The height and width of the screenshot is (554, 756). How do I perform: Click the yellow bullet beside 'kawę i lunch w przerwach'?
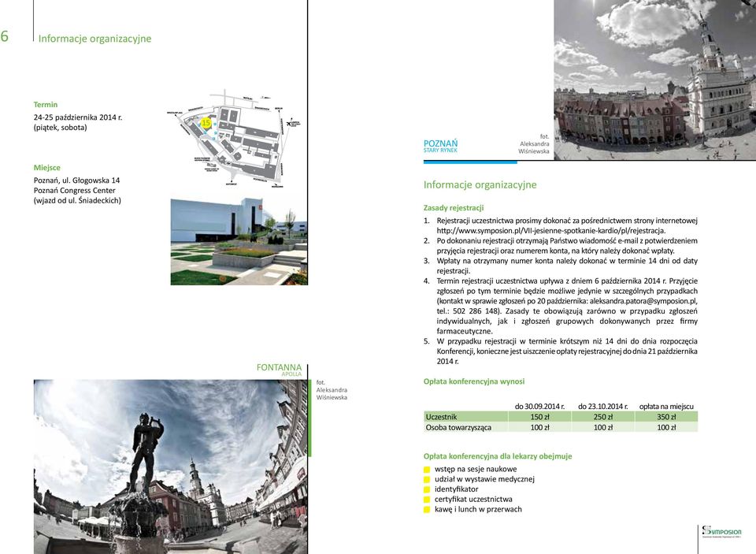[x=427, y=510]
